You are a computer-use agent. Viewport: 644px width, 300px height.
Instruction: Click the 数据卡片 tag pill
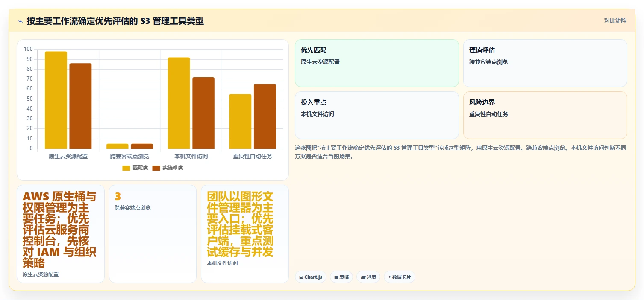tap(399, 277)
